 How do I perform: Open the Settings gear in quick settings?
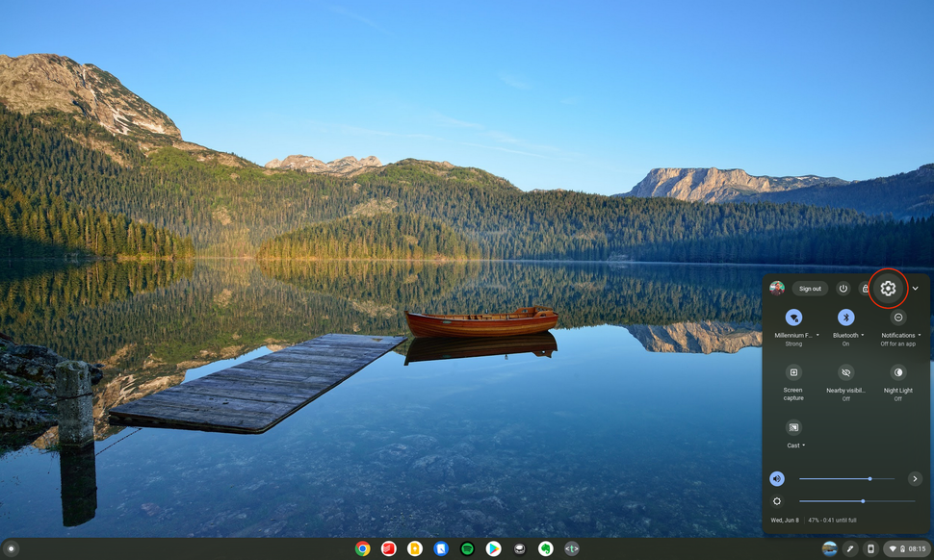coord(886,289)
